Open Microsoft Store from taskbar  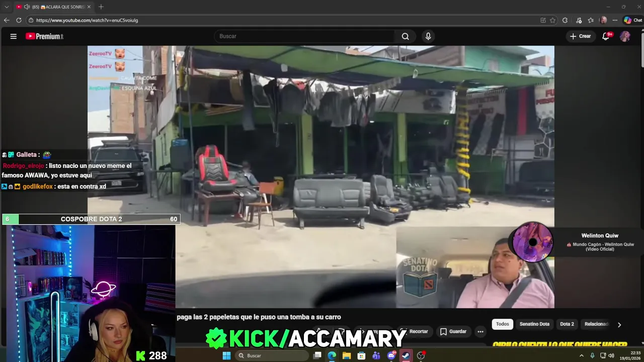click(x=361, y=355)
